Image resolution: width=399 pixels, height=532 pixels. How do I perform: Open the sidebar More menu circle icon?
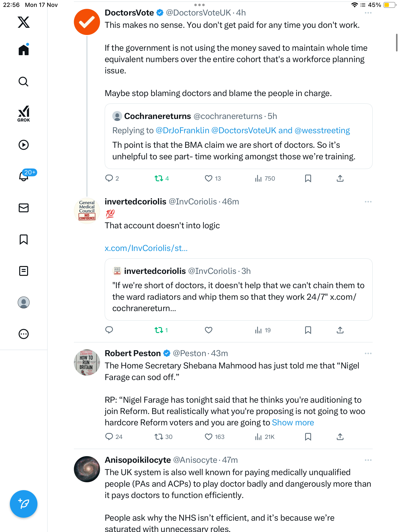pyautogui.click(x=24, y=334)
